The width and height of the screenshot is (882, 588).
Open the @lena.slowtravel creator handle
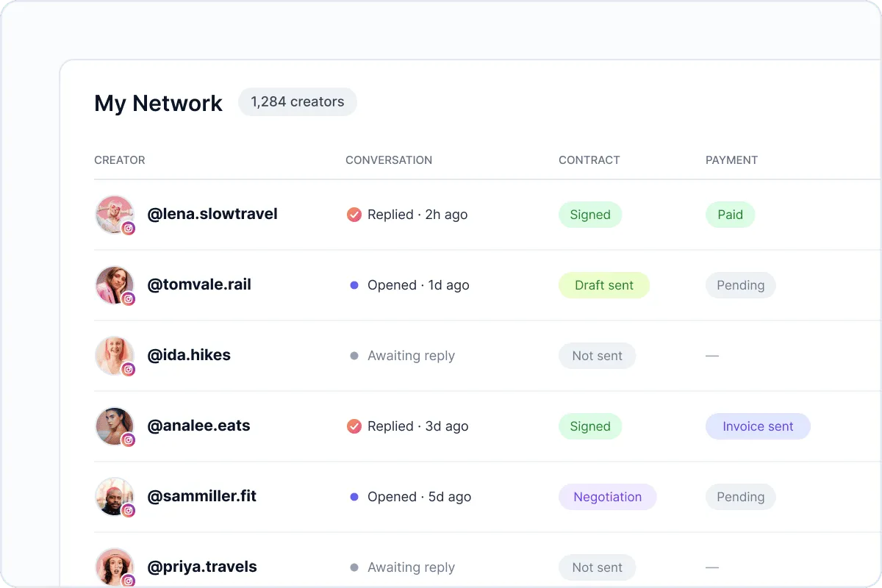[212, 215]
